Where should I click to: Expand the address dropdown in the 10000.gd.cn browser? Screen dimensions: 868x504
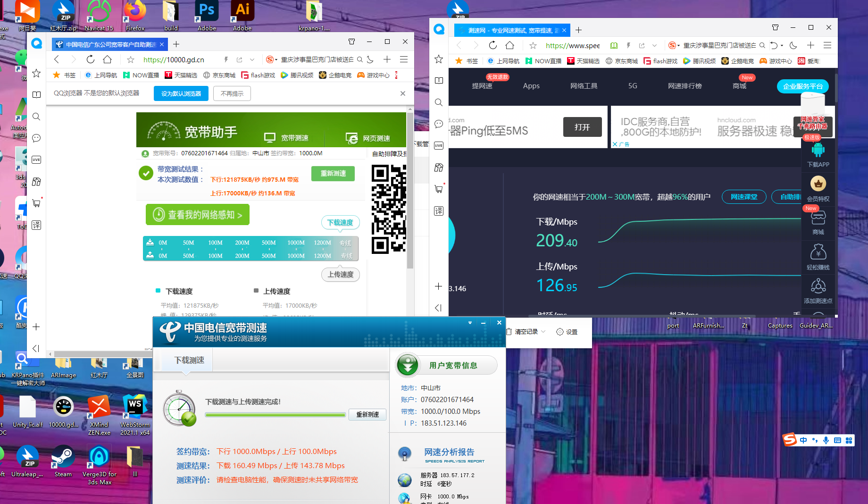pos(252,59)
